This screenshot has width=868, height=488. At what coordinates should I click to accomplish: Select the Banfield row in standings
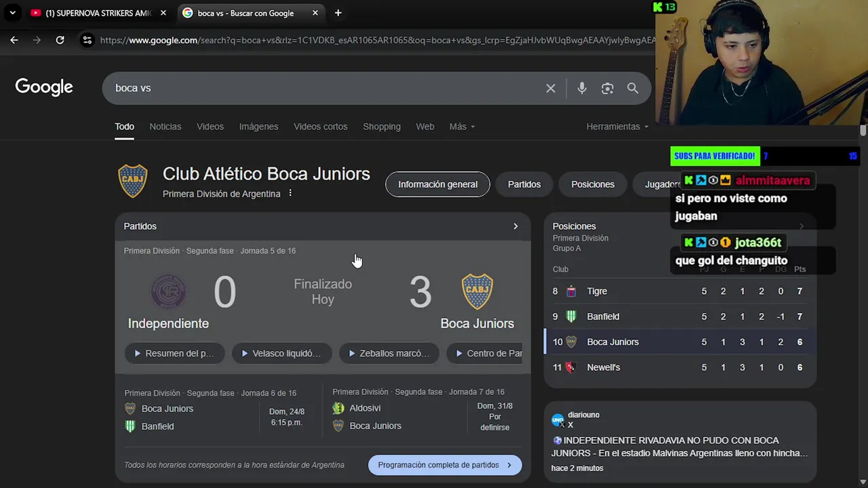pos(679,317)
